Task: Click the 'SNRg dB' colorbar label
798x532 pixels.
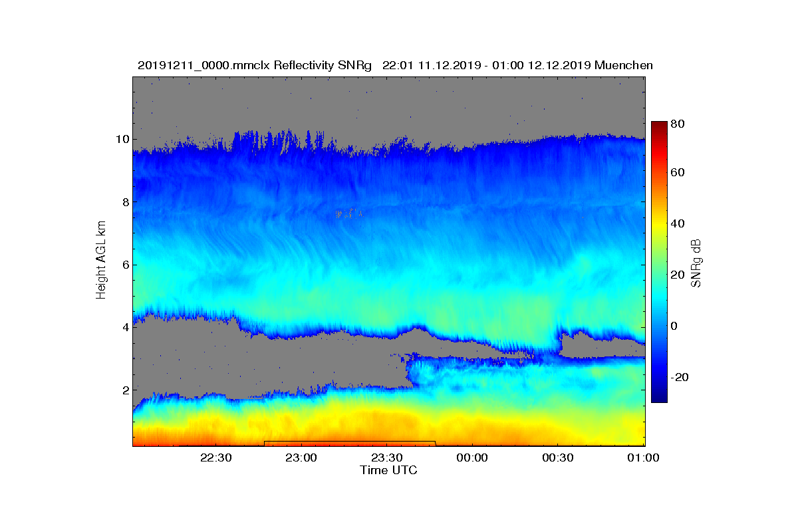Action: pyautogui.click(x=696, y=263)
